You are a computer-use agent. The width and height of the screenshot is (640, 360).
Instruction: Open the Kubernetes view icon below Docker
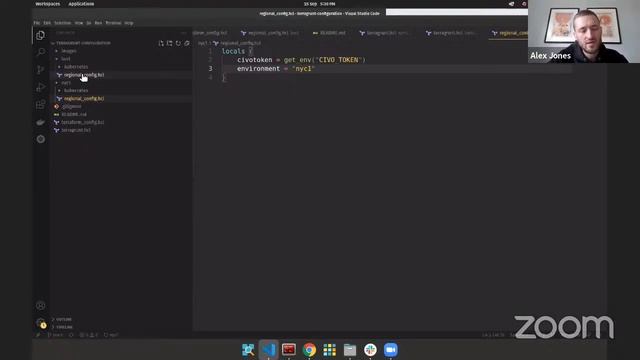[40, 139]
